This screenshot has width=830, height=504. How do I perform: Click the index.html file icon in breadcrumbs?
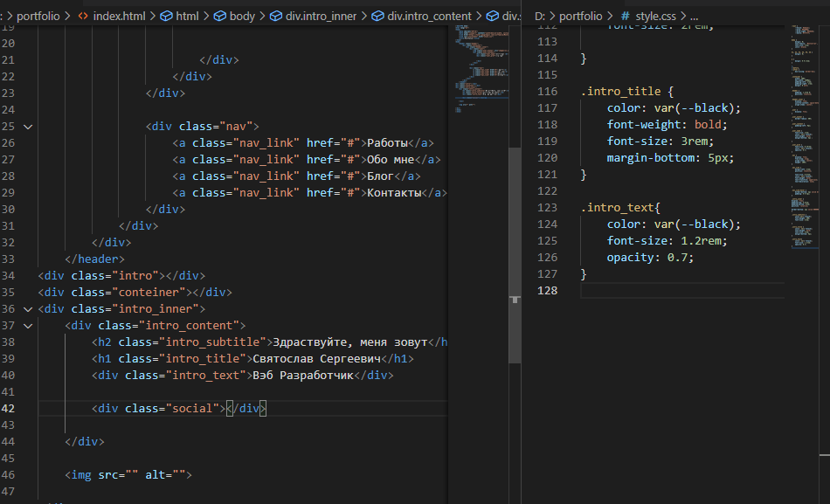(83, 16)
